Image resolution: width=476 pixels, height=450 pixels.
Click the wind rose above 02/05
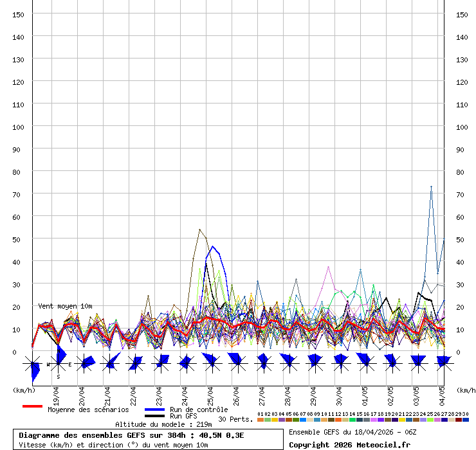point(391,364)
